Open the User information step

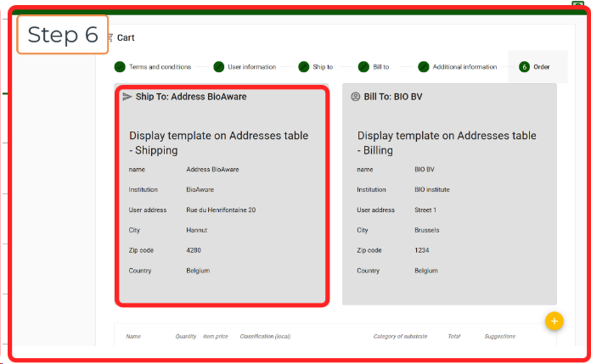pyautogui.click(x=219, y=66)
